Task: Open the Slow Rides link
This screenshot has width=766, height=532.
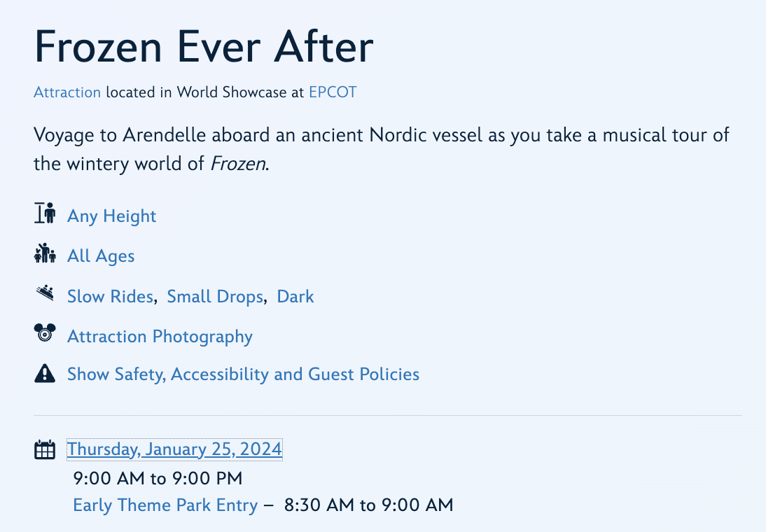Action: (110, 297)
